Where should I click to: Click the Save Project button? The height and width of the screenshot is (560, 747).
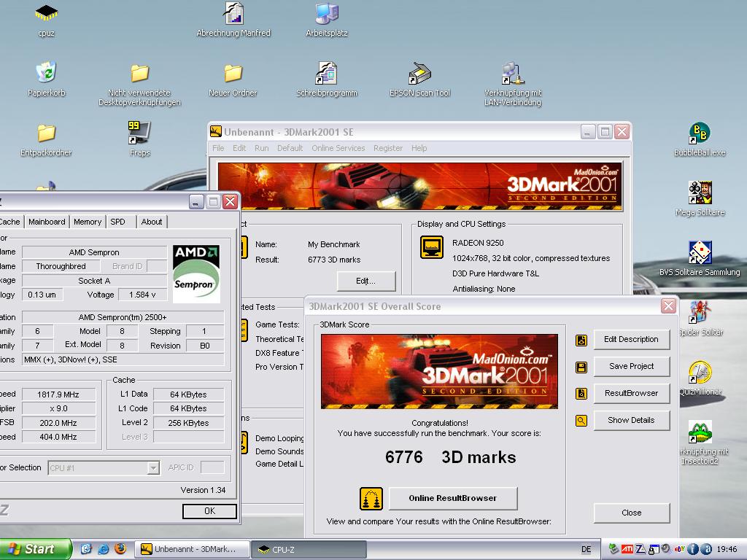(631, 367)
